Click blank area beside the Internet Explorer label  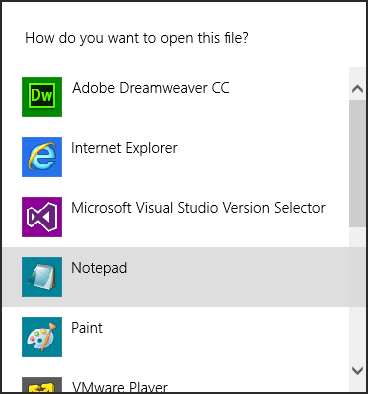[263, 157]
